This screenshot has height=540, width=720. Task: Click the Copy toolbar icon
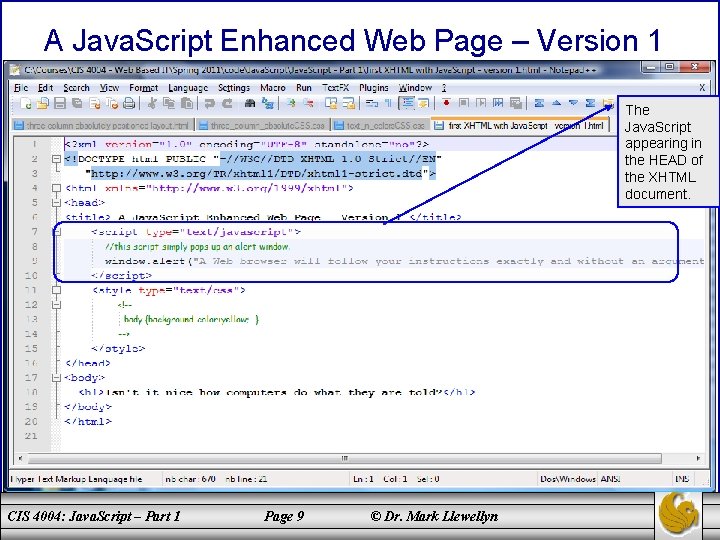click(x=169, y=103)
